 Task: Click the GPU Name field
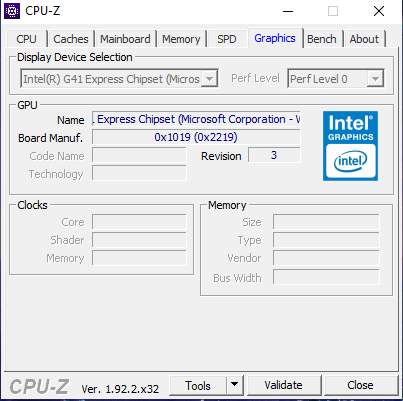196,119
